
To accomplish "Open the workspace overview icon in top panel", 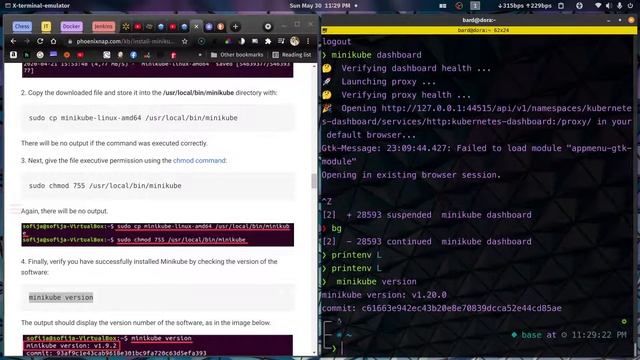I will 443,6.
